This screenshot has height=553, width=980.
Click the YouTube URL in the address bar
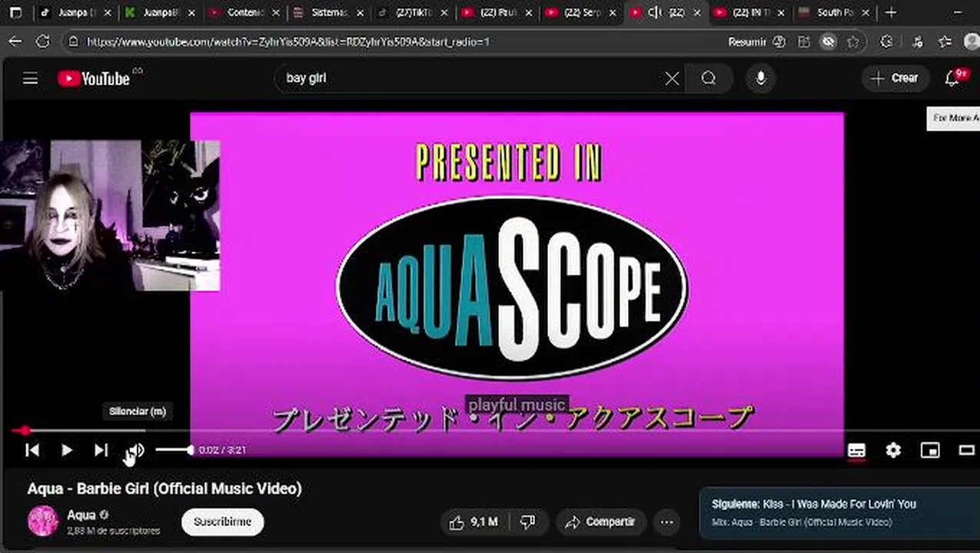287,42
